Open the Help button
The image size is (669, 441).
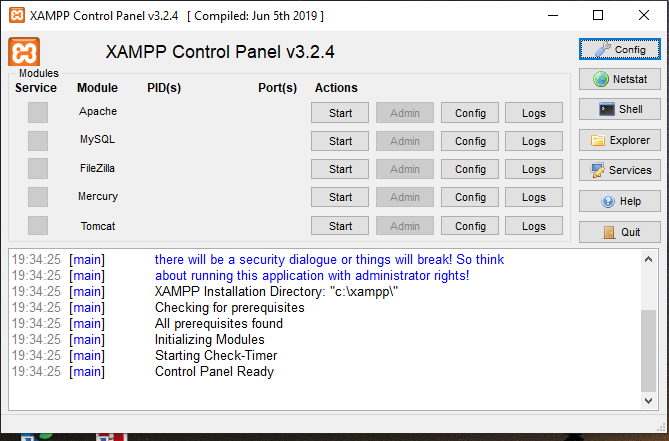tap(620, 201)
